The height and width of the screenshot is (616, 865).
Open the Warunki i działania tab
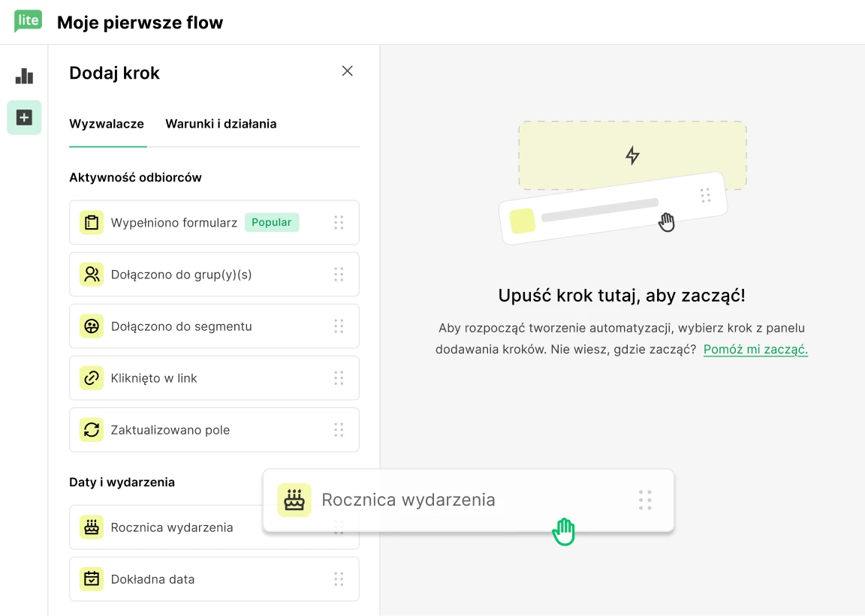click(x=221, y=124)
